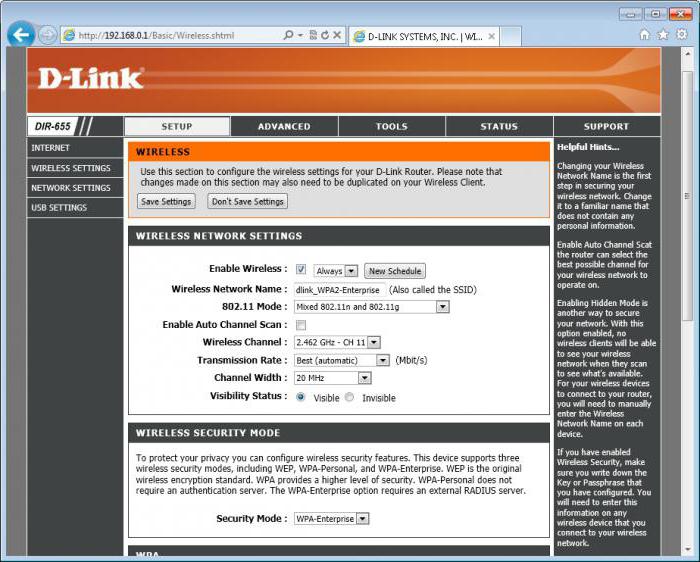
Task: Click the DIR-655 model label
Action: click(x=53, y=126)
